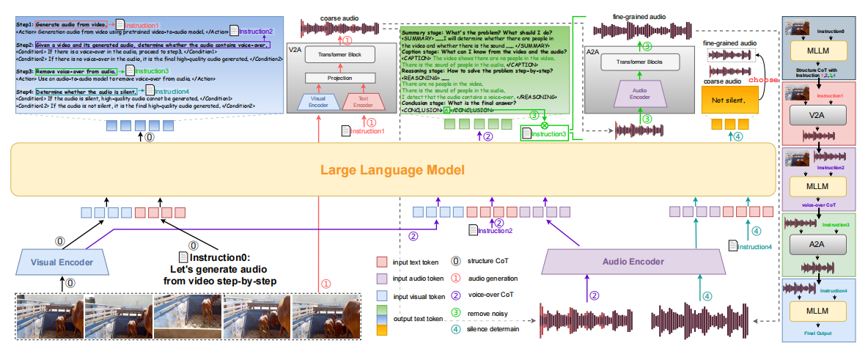Click document icon next to red Instruction1 in Step1
Screen dimensions: 868x354
119,25
